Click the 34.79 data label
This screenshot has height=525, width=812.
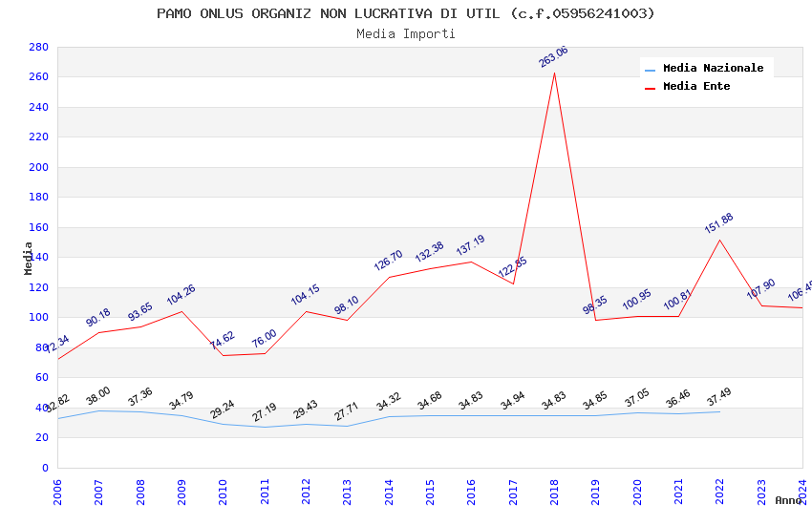pyautogui.click(x=181, y=400)
